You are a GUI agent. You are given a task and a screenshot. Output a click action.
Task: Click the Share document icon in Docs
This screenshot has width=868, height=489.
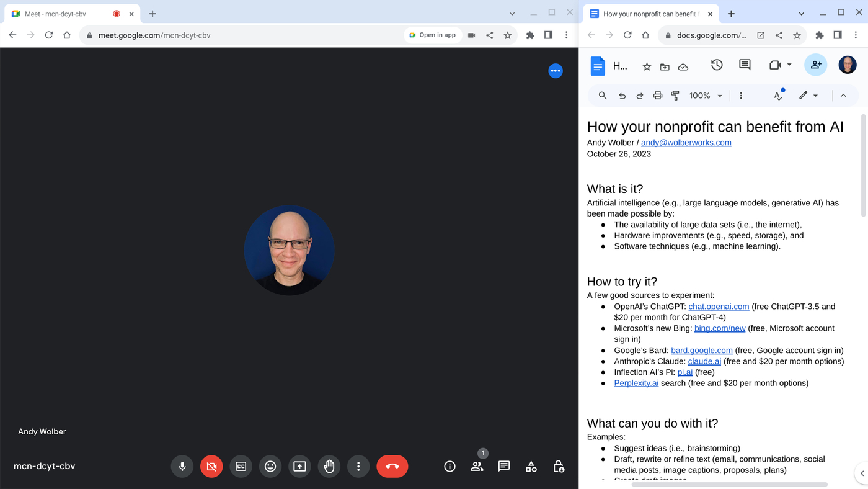815,65
